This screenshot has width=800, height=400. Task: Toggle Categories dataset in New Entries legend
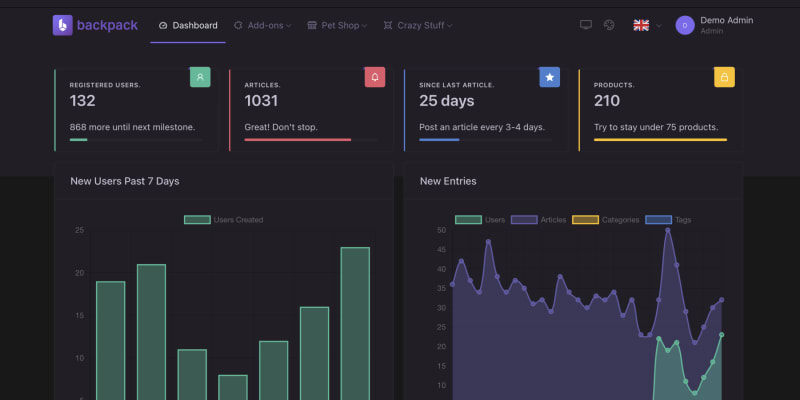coord(605,220)
